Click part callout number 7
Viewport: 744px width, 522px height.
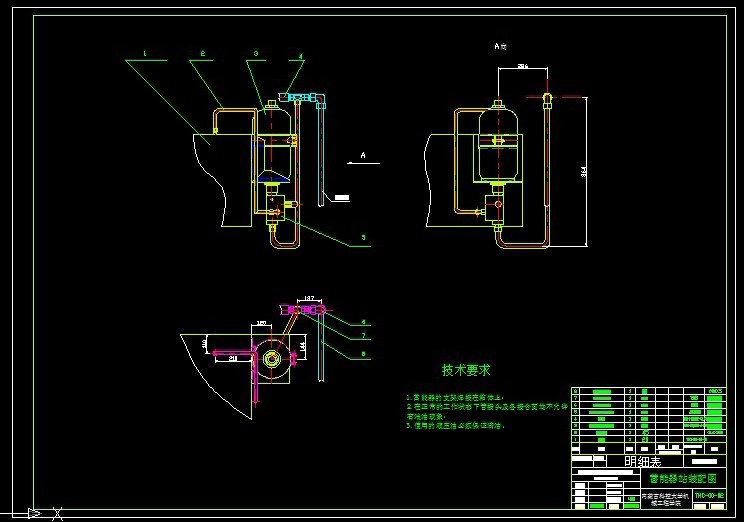364,335
